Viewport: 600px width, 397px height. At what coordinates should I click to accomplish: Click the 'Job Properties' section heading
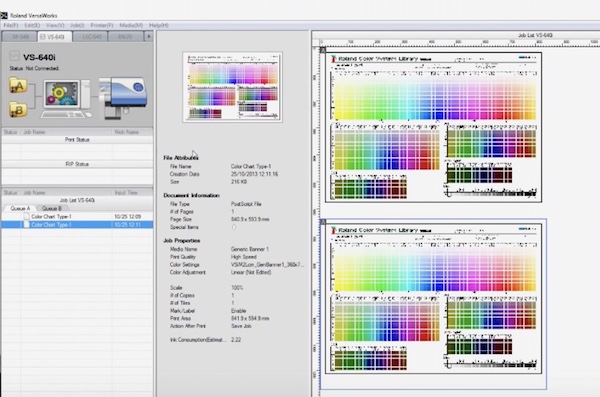click(x=182, y=240)
